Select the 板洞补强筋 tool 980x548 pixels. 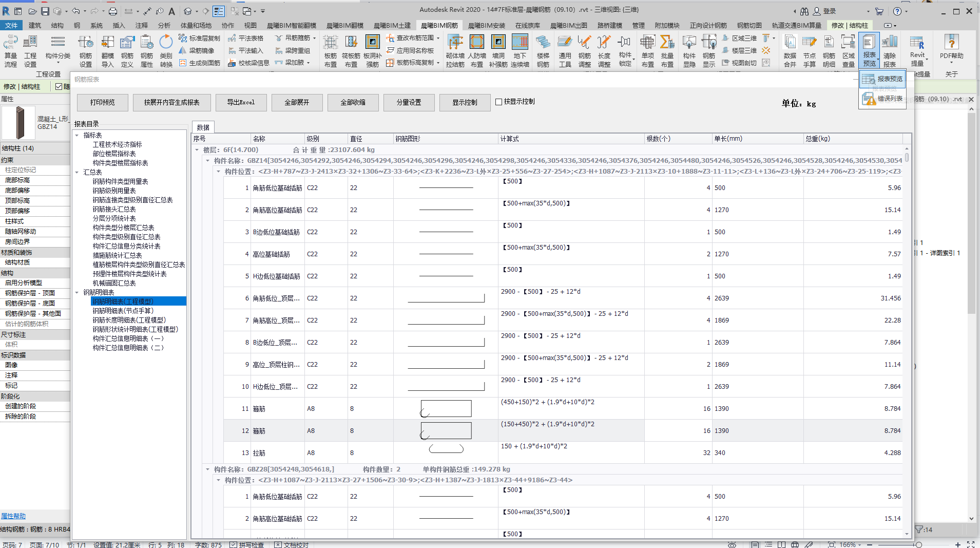tap(373, 51)
